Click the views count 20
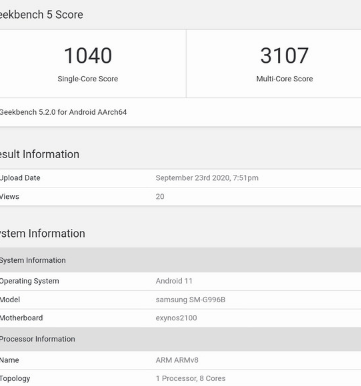The image size is (361, 386). click(160, 197)
